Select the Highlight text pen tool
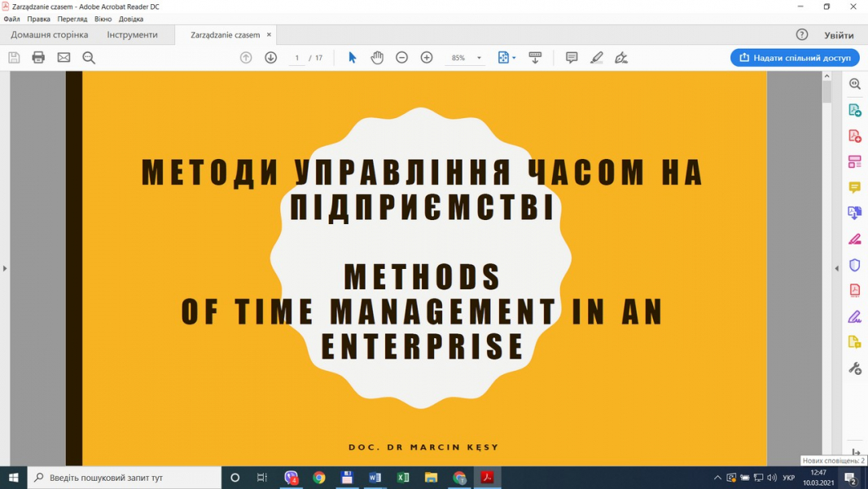 597,58
